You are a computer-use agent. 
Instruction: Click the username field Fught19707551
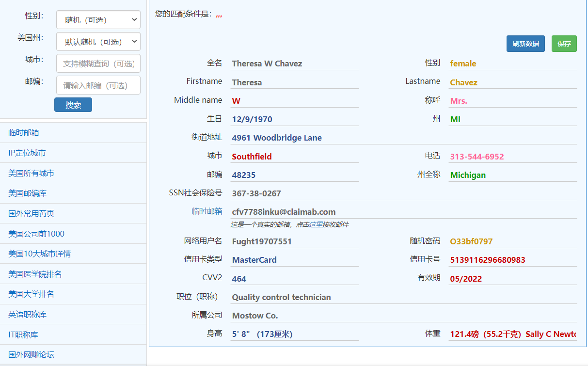[294, 241]
